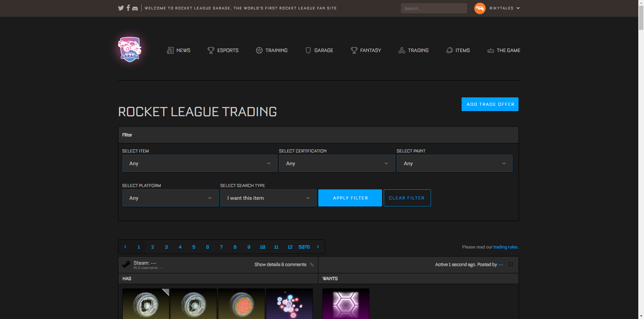
Task: Open the Twitter icon in the header
Action: 121,8
